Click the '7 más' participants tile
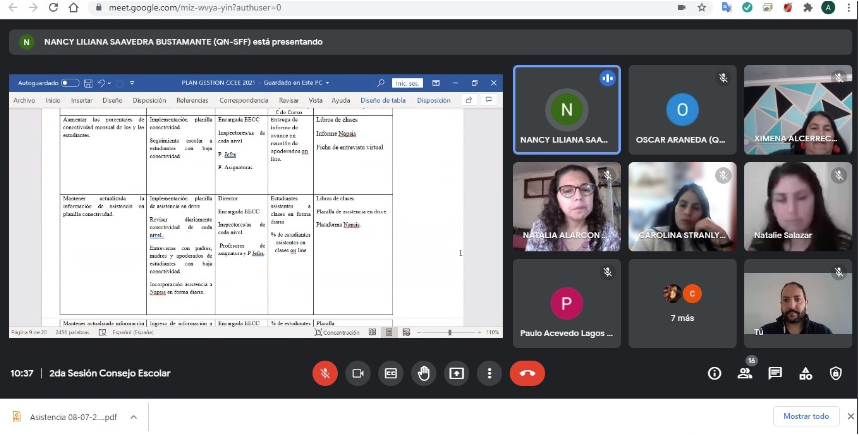Image resolution: width=859 pixels, height=435 pixels. click(682, 303)
